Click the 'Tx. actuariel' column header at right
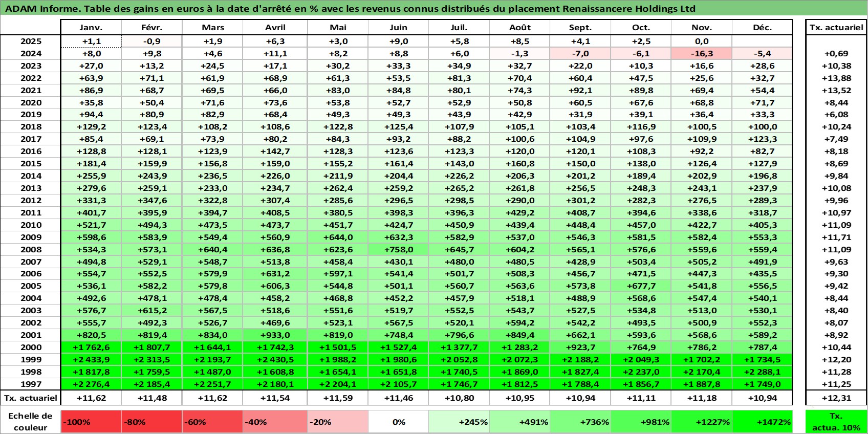Viewport: 868px width, 434px height. click(836, 28)
